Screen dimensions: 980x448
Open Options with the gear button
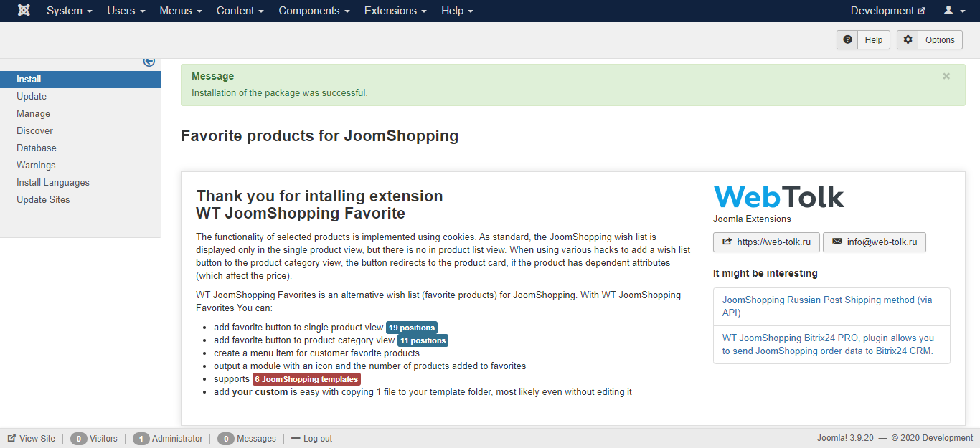[929, 40]
